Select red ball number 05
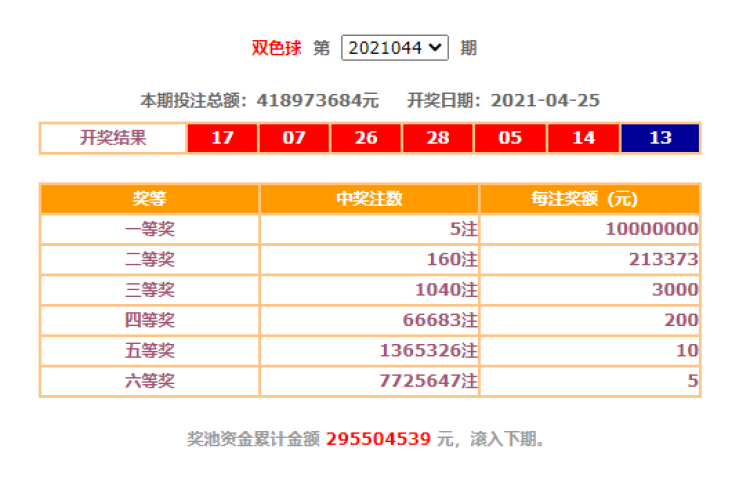Screen dimensions: 750x478 pos(510,138)
